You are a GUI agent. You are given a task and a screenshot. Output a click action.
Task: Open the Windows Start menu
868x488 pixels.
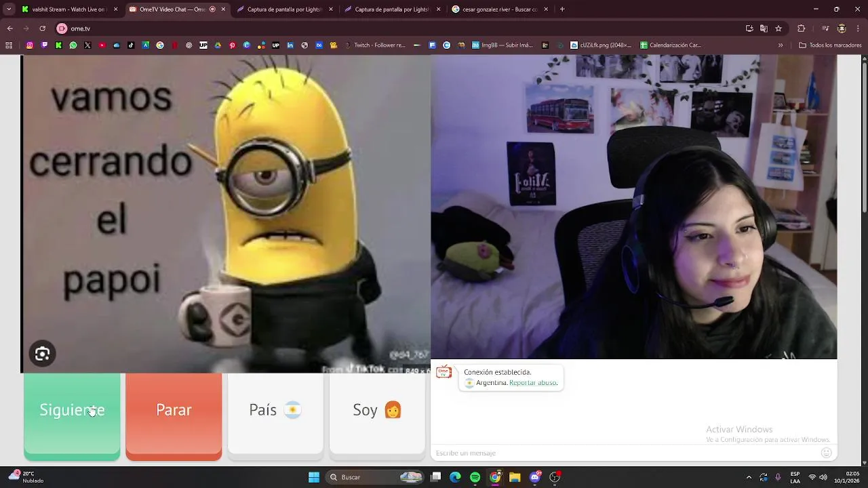(x=314, y=477)
